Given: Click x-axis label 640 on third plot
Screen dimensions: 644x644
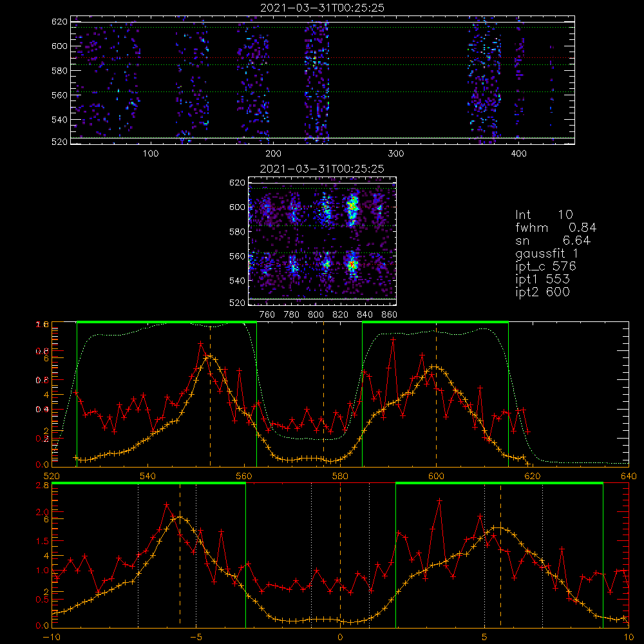Looking at the screenshot, I should pos(629,476).
